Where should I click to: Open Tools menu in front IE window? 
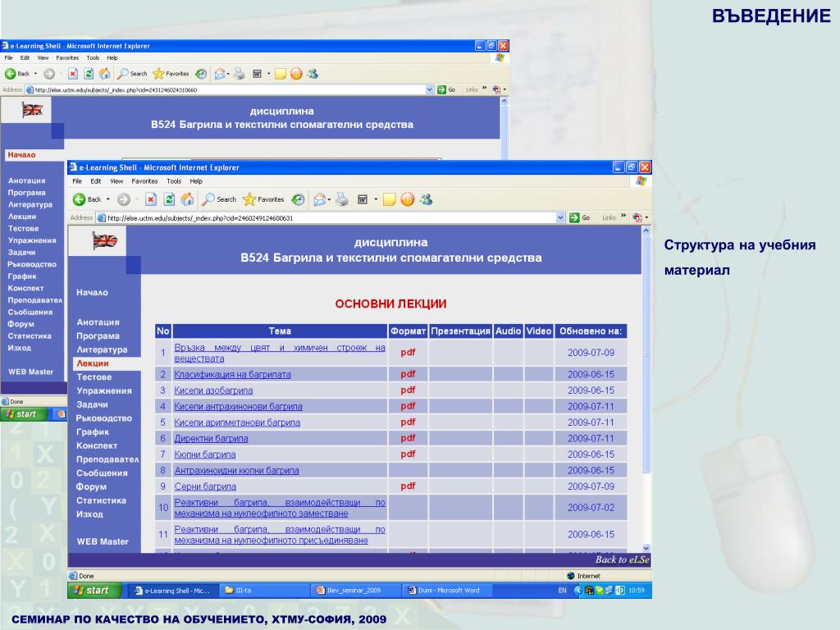174,181
